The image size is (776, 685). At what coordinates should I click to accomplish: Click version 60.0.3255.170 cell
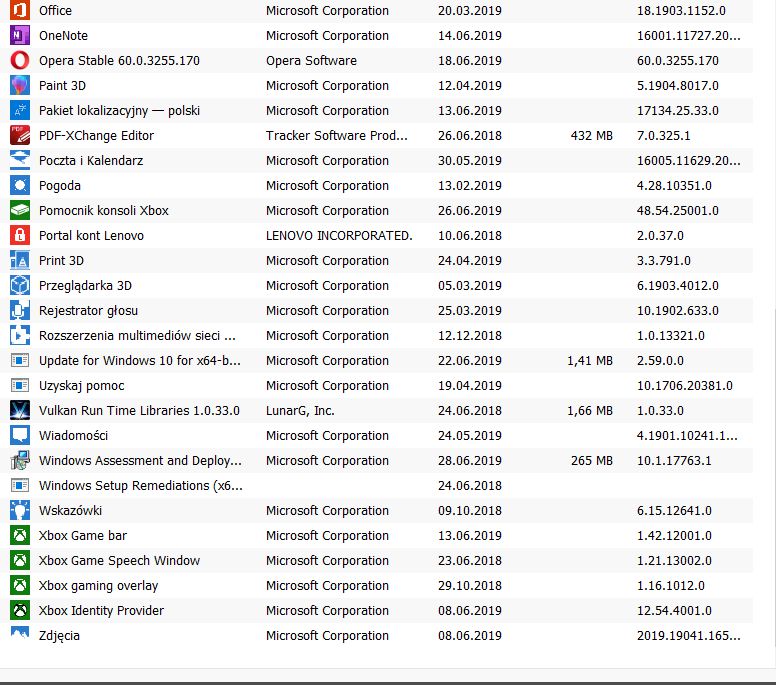pyautogui.click(x=678, y=60)
